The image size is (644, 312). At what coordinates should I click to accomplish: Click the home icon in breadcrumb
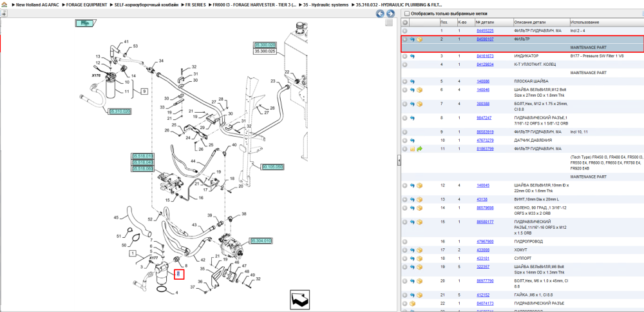point(4,5)
